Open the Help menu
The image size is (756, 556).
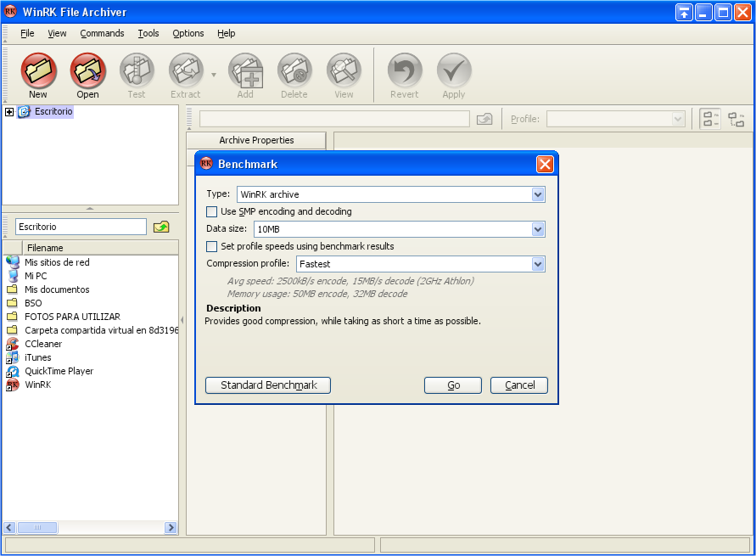227,33
